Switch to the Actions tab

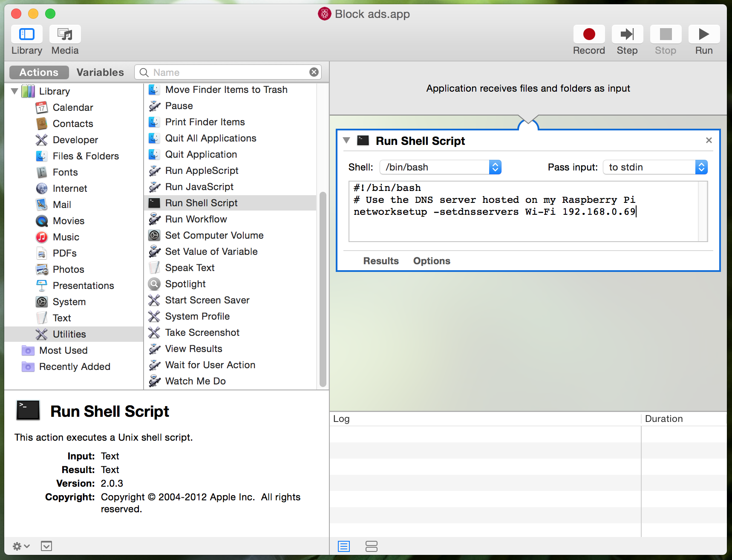click(x=39, y=72)
